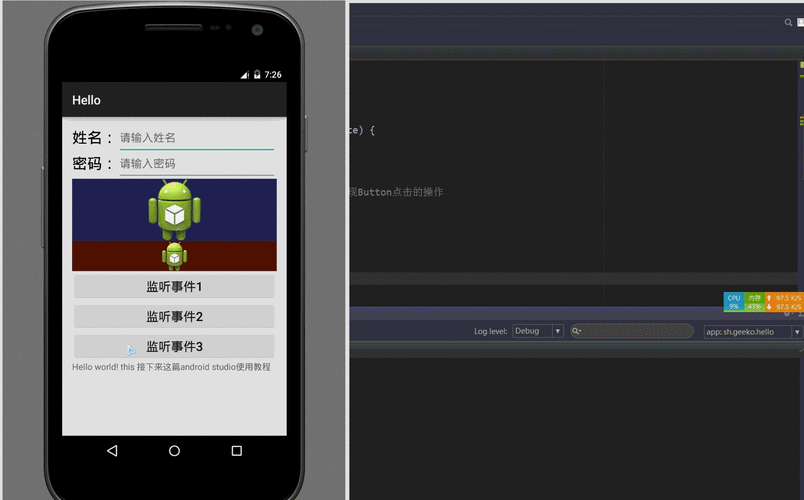This screenshot has width=804, height=500.
Task: Tap the emulator Back navigation triangle
Action: (x=112, y=451)
